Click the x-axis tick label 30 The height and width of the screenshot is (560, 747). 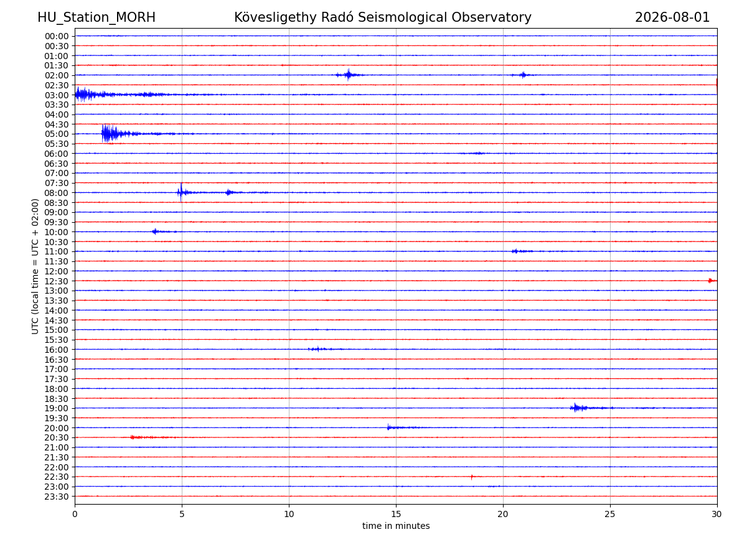[x=717, y=514]
